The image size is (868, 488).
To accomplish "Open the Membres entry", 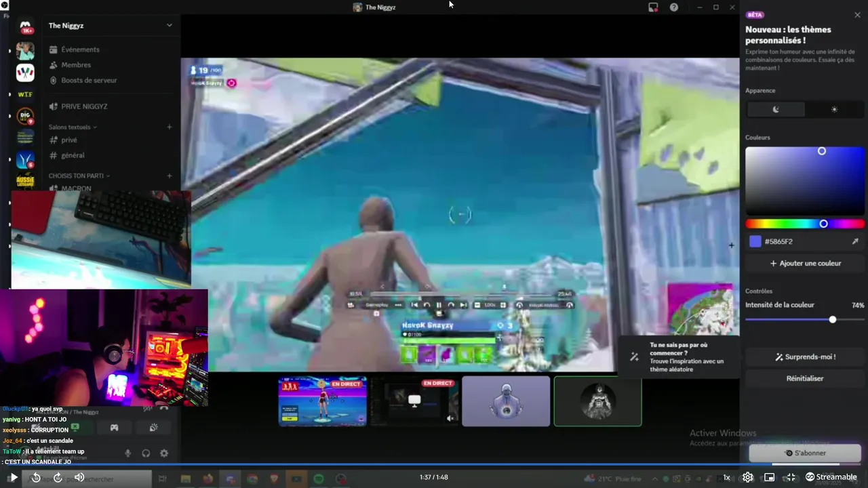I will pyautogui.click(x=76, y=65).
